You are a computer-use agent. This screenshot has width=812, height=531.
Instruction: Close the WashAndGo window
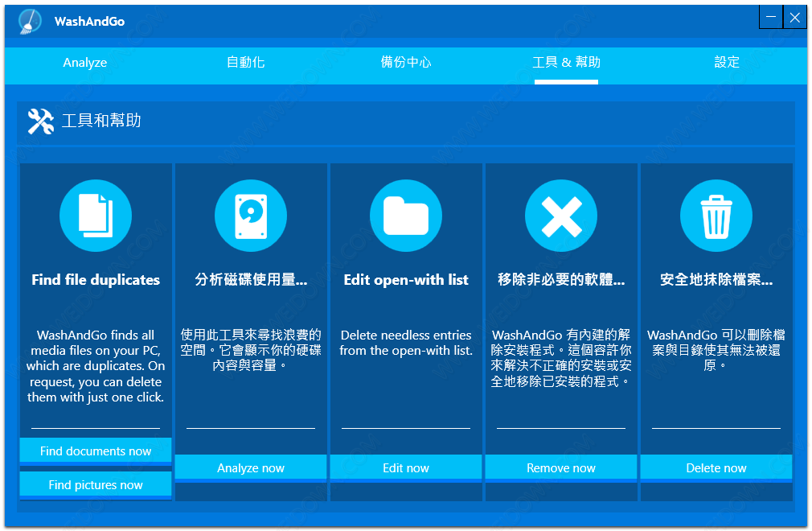795,17
